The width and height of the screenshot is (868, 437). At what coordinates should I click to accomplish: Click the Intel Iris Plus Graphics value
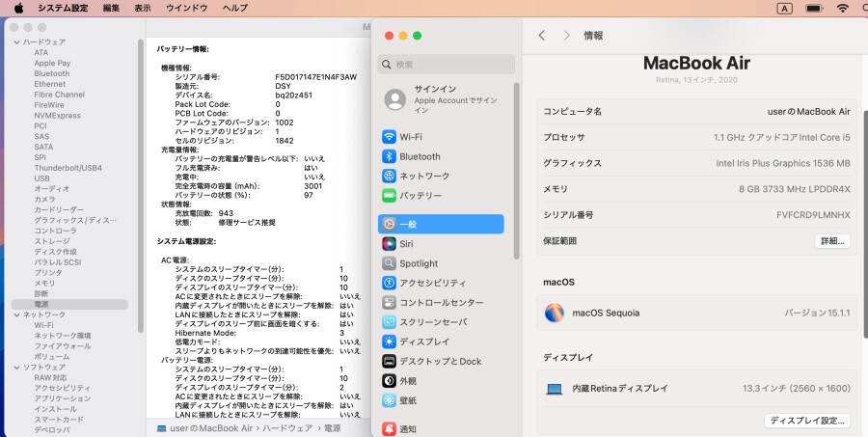783,163
